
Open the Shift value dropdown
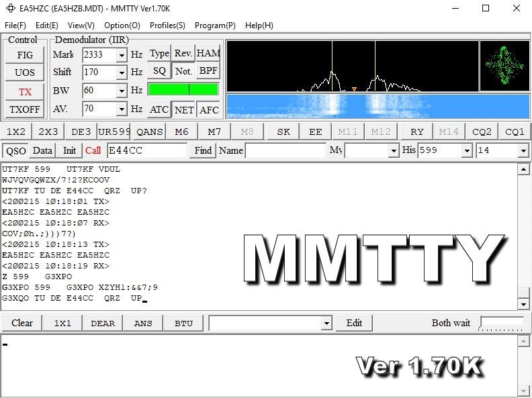pos(122,72)
